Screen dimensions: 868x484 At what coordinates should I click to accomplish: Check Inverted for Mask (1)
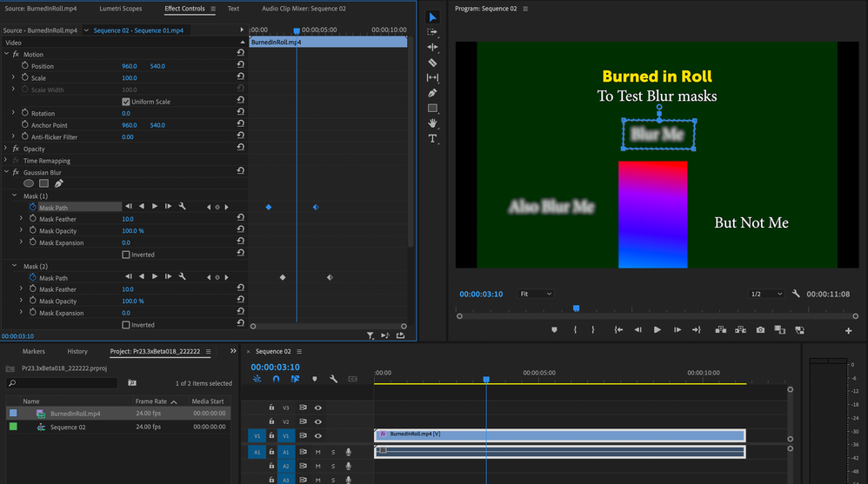125,255
